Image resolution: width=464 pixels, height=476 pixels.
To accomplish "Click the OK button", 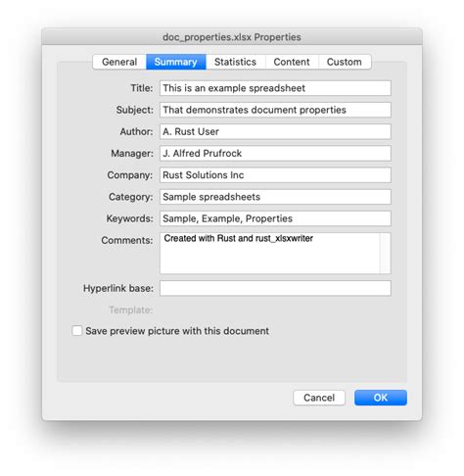I will click(381, 398).
